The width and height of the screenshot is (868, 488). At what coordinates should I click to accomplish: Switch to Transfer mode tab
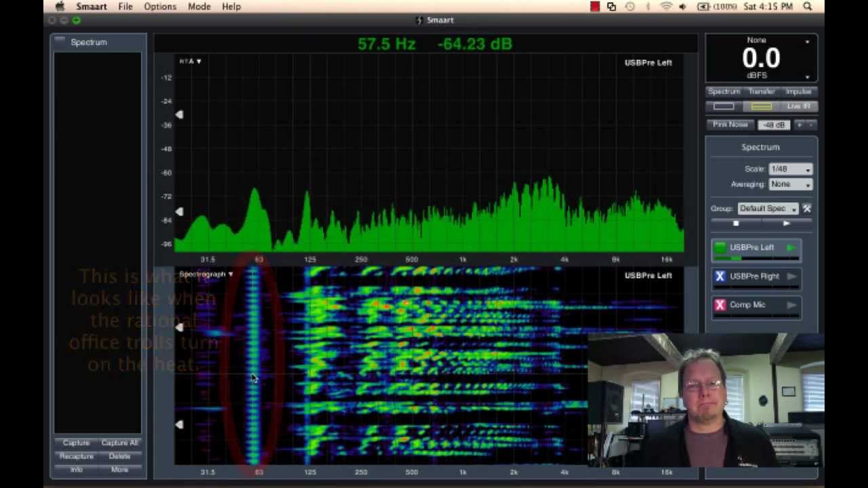click(x=762, y=91)
